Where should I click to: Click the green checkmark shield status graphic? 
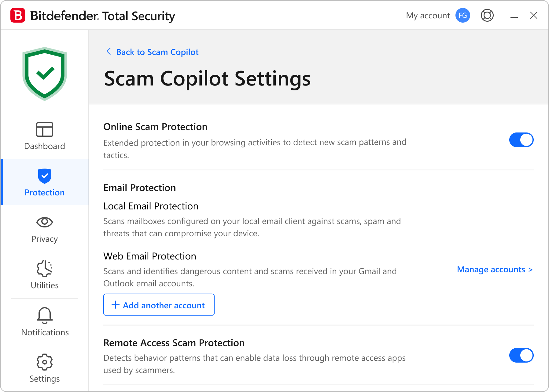tap(45, 73)
